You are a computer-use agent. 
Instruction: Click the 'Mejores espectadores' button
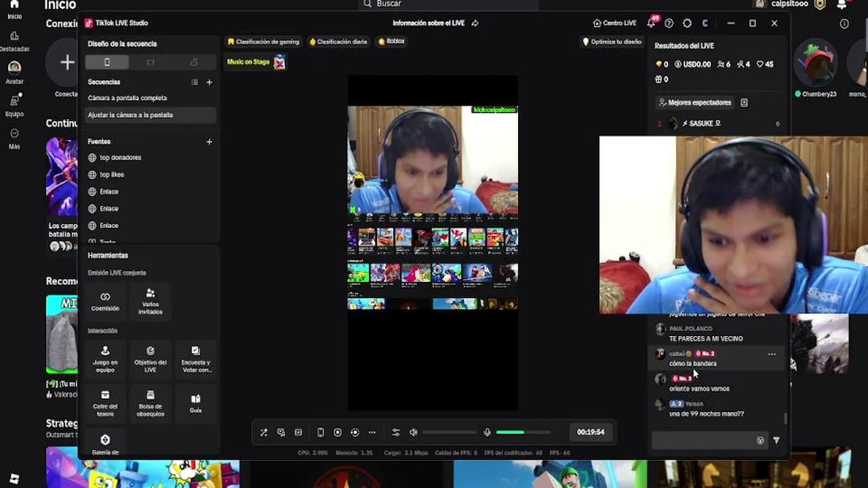point(695,102)
